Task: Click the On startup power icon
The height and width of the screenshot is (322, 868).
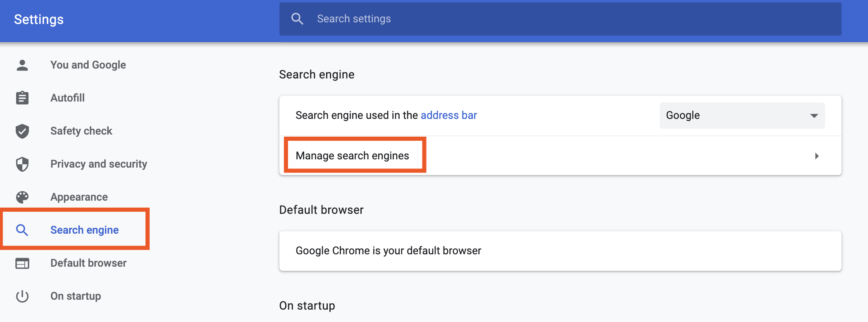Action: (22, 296)
